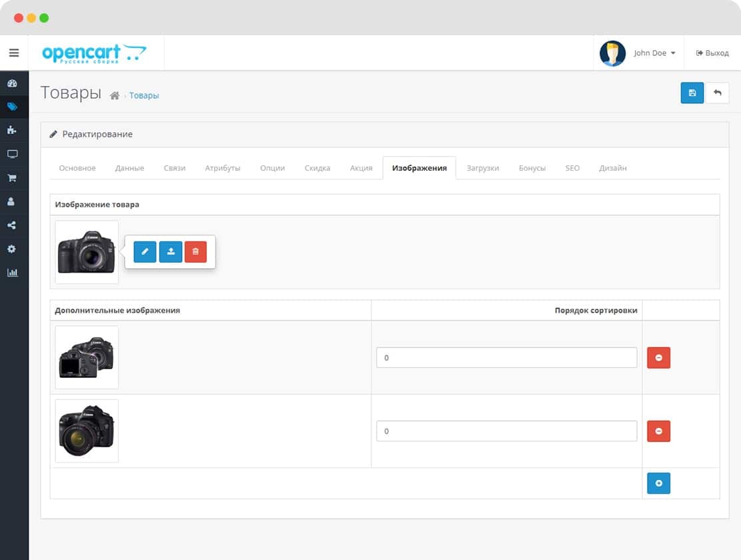Open the sales cart sidebar icon

tap(12, 178)
